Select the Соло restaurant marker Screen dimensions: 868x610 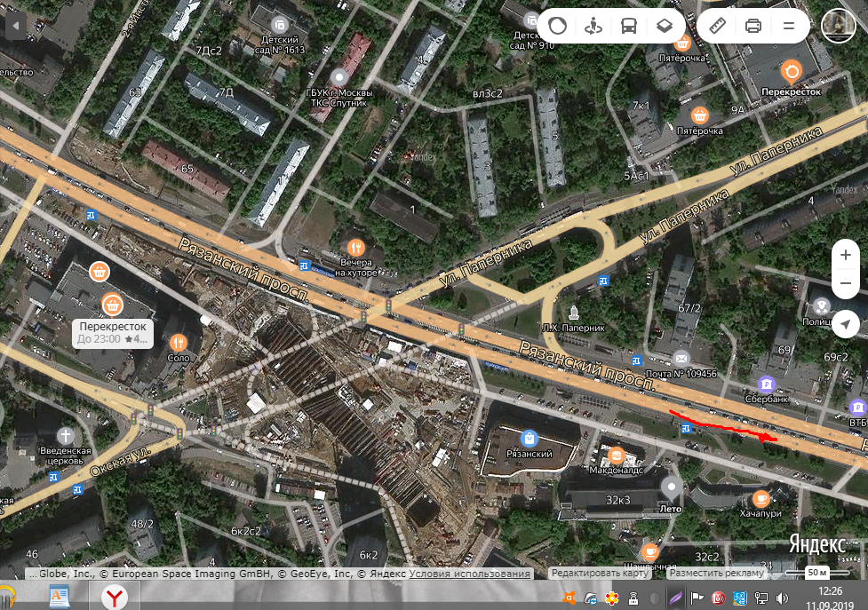point(178,343)
